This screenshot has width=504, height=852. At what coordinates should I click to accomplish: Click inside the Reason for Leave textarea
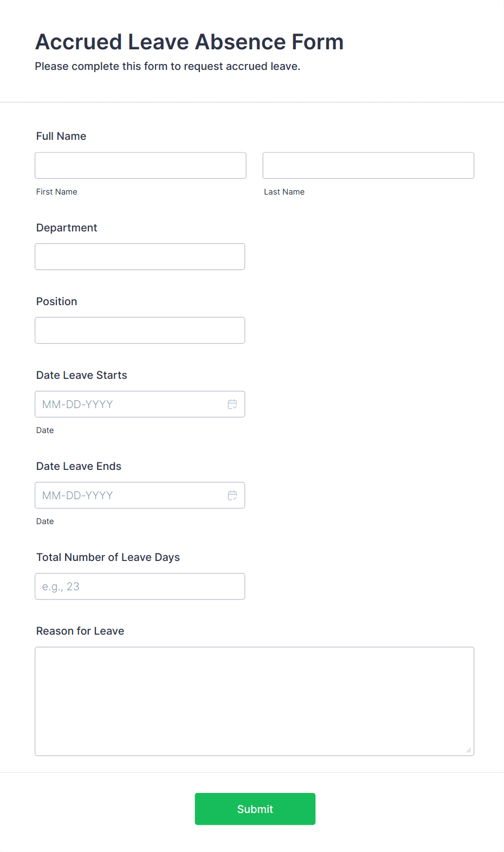click(x=254, y=701)
